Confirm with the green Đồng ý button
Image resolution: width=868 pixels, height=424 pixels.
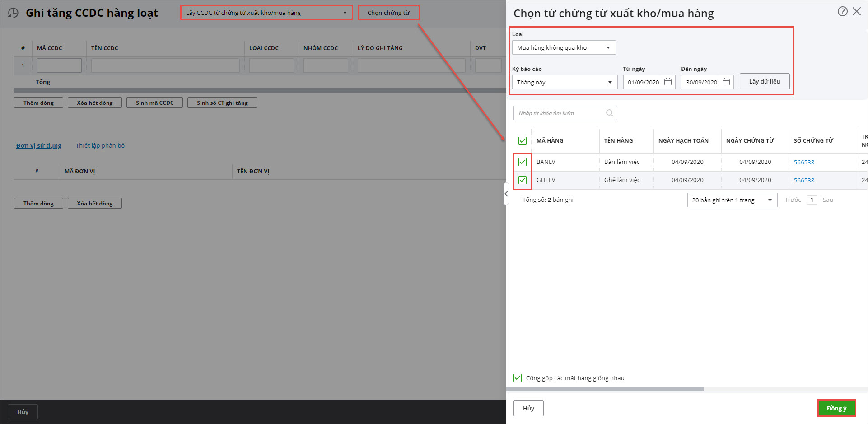836,408
